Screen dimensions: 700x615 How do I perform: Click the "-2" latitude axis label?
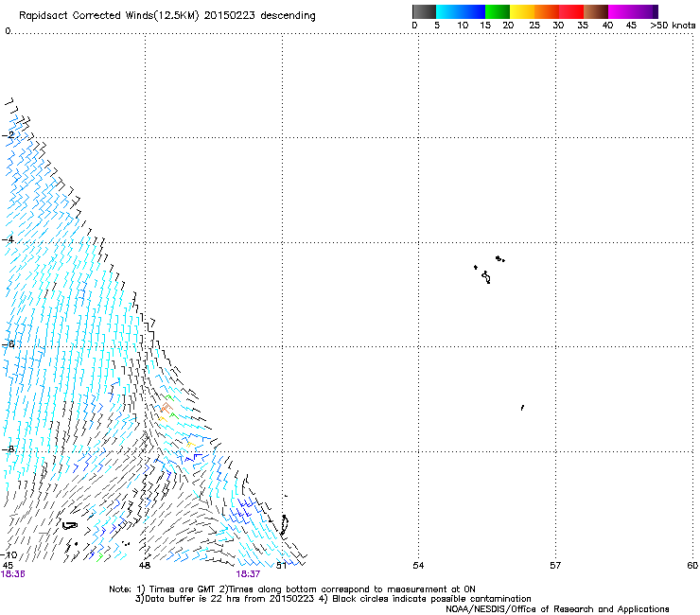[9, 135]
